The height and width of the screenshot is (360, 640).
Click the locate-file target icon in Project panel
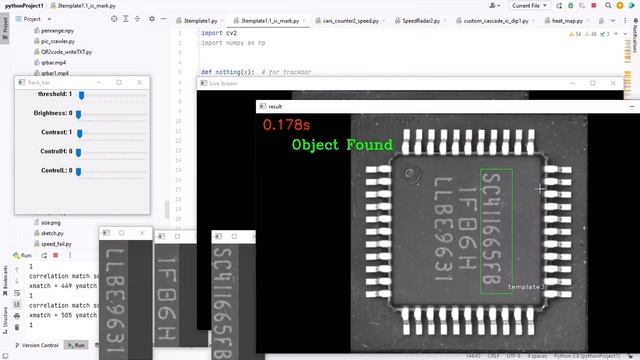(114, 19)
